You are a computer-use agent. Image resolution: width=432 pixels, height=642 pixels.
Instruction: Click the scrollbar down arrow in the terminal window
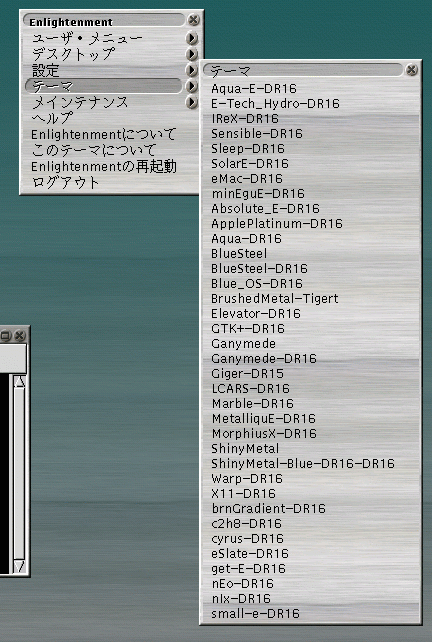click(19, 566)
